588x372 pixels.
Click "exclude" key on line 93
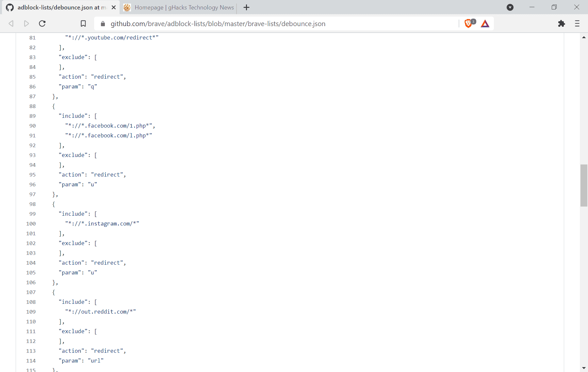[73, 155]
